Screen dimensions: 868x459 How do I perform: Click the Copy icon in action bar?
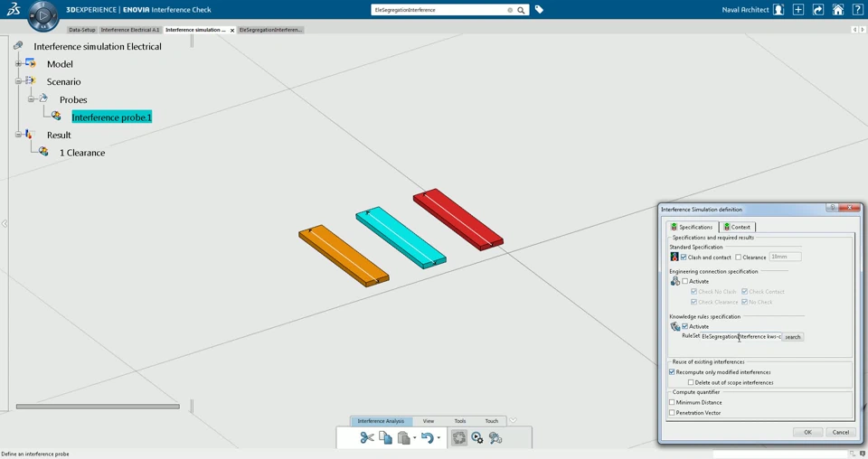click(385, 438)
